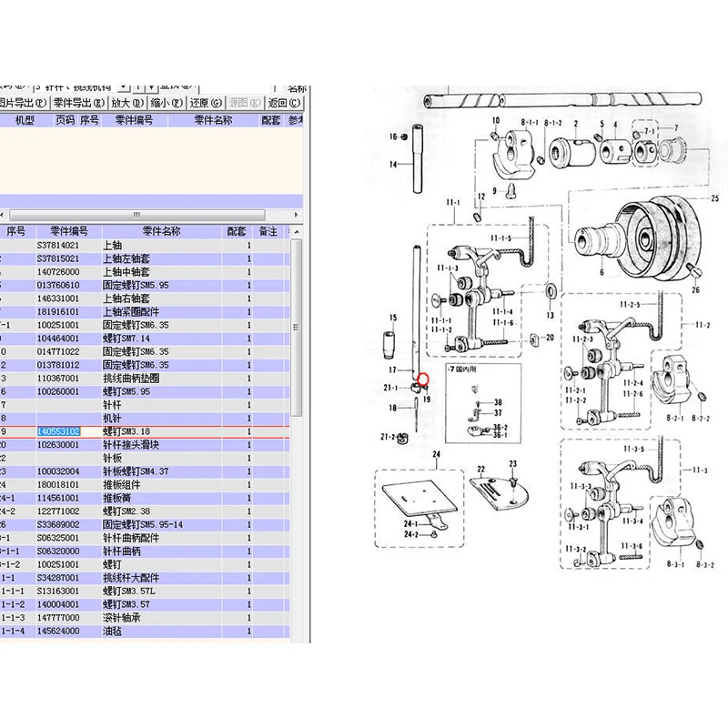Click the next-page down arrow beside the combo box
This screenshot has height=728, width=728.
click(151, 87)
